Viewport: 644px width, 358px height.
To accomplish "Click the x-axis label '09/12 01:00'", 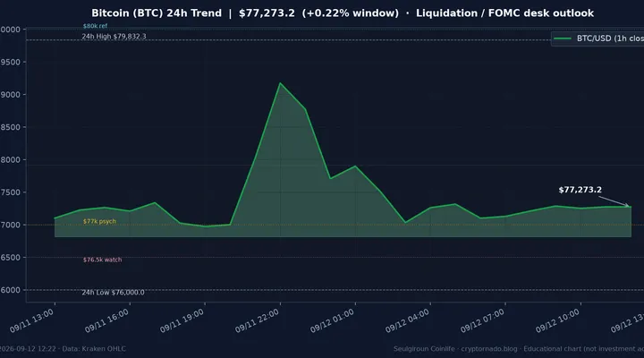I will [332, 320].
